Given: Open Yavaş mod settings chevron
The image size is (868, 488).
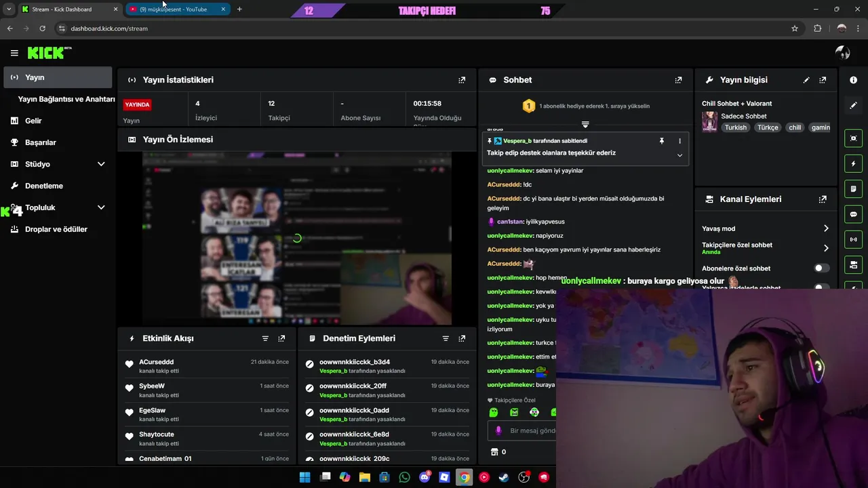Looking at the screenshot, I should [x=826, y=228].
